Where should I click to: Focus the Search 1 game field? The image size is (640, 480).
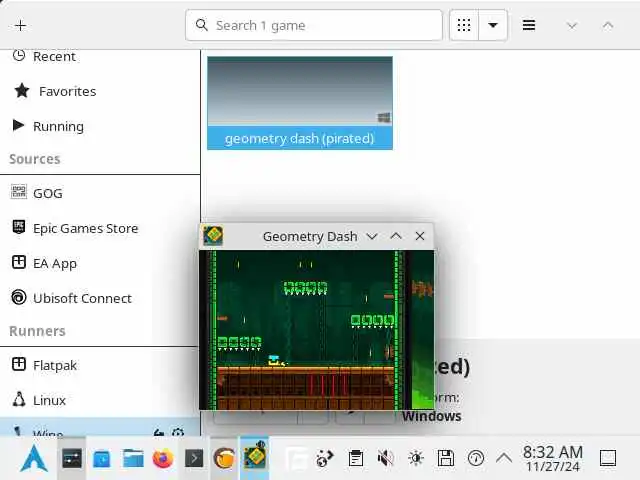coord(313,25)
